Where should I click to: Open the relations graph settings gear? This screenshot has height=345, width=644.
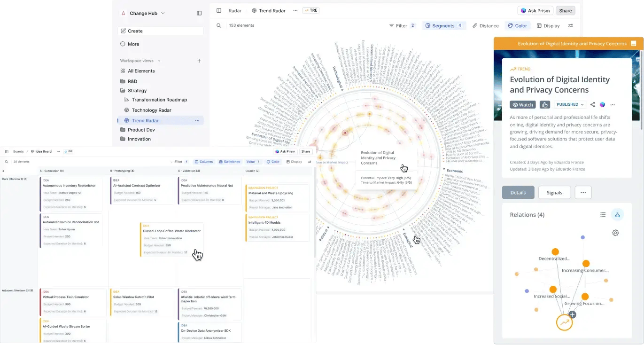coord(615,233)
